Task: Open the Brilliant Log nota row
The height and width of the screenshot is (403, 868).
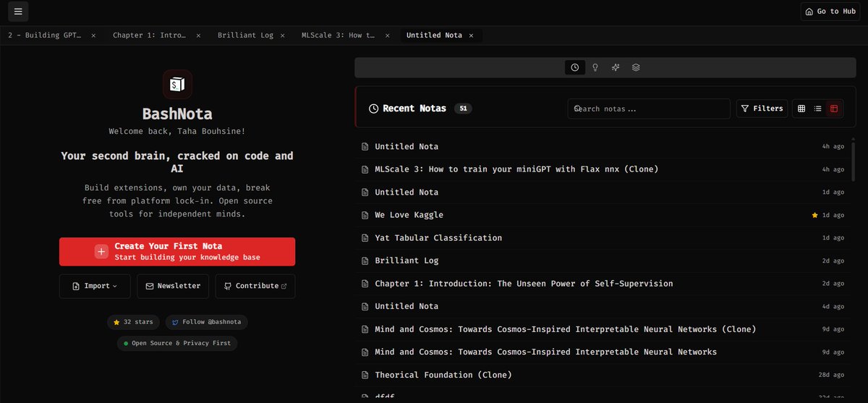Action: pos(603,260)
